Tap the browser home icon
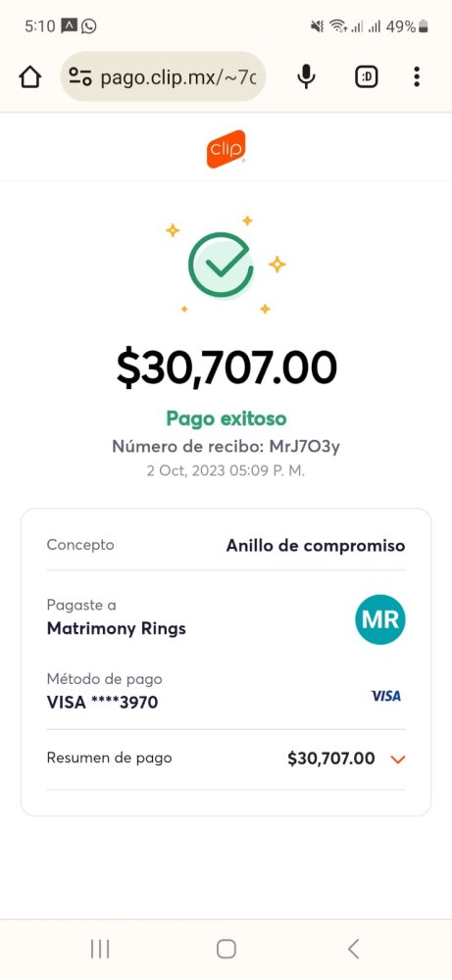The image size is (452, 980). pyautogui.click(x=30, y=76)
